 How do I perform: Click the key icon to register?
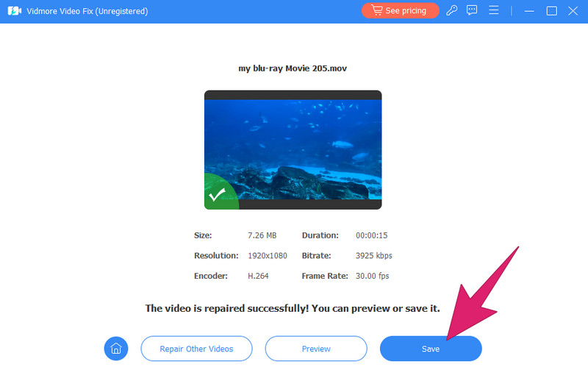[452, 11]
